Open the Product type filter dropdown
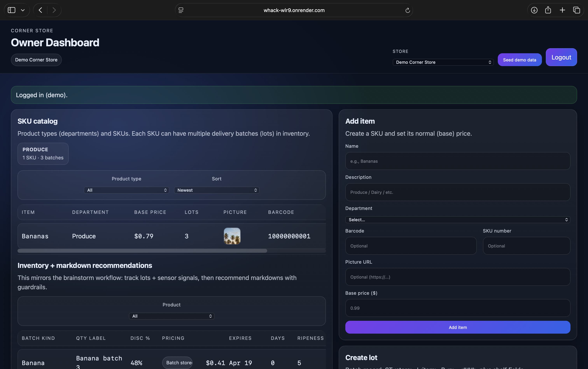Image resolution: width=588 pixels, height=369 pixels. [x=126, y=190]
